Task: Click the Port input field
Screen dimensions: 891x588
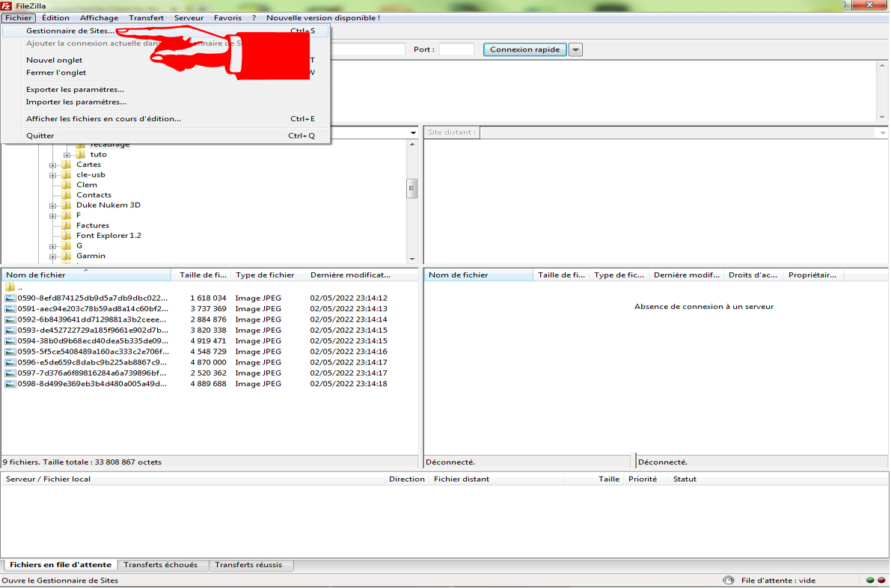Action: 456,49
